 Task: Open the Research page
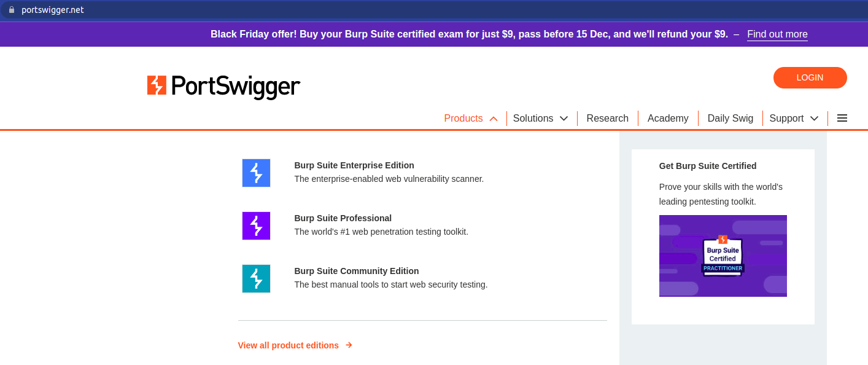(x=607, y=118)
